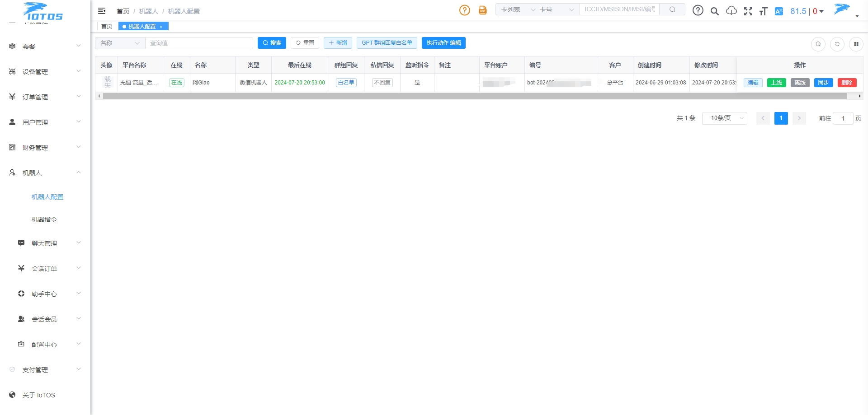Switch to the 首页 tab
Screen dimensions: 868x415
107,27
